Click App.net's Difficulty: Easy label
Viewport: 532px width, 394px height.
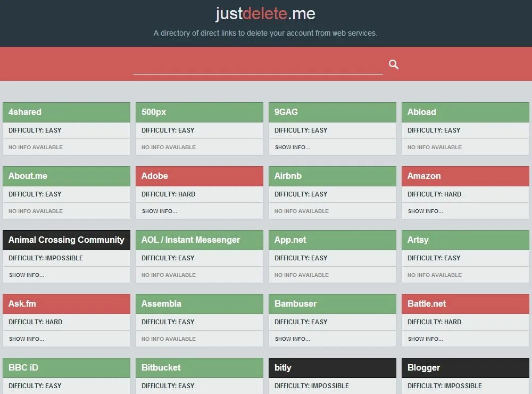tap(301, 258)
